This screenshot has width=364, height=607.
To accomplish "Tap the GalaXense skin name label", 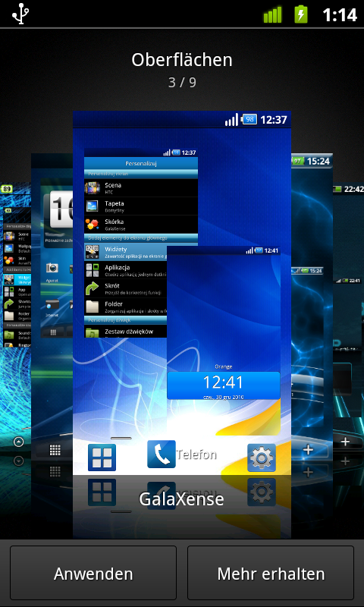I will coord(181,499).
